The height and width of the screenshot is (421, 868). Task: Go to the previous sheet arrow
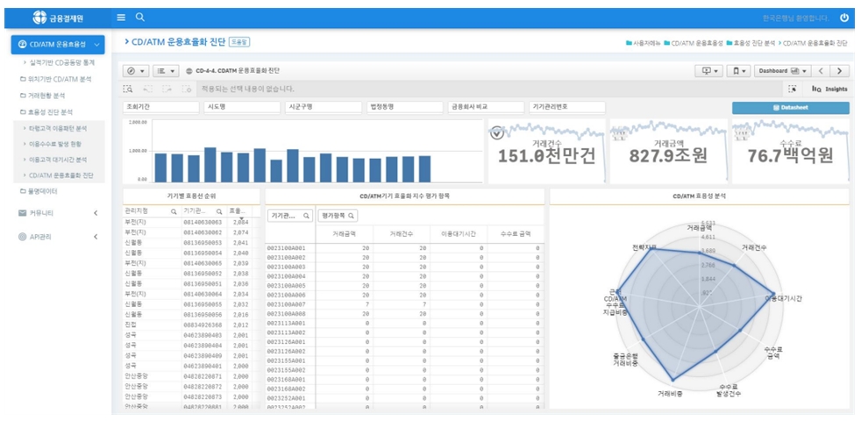(822, 70)
